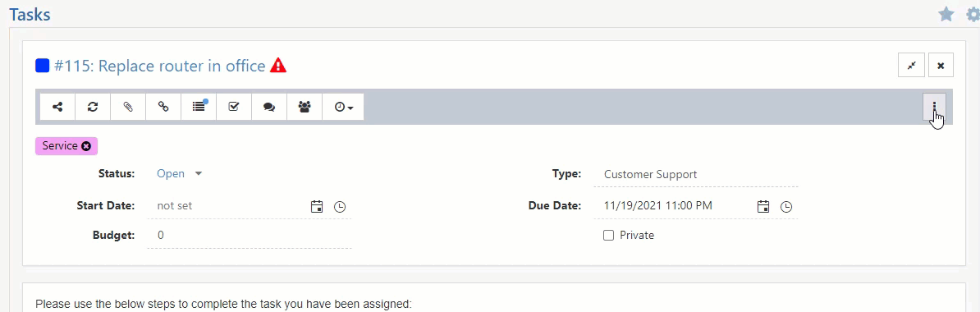Open the vertical three-dot more menu
Viewport: 980px width, 312px height.
[x=934, y=107]
